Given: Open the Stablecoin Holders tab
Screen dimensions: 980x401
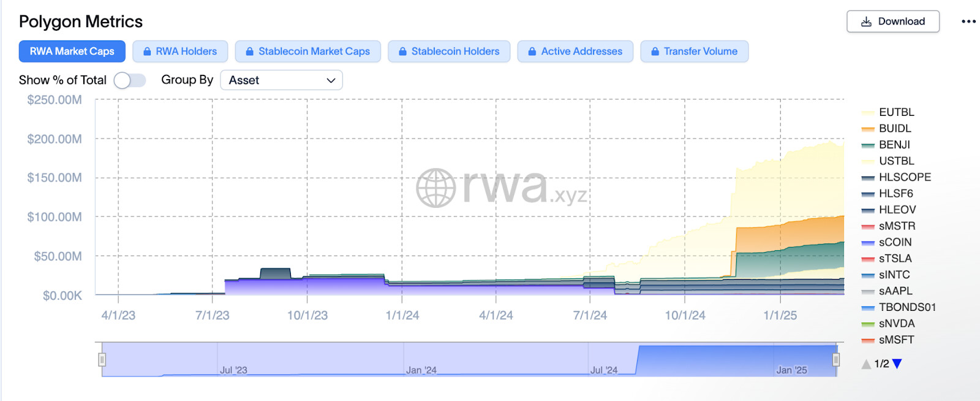Looking at the screenshot, I should point(449,52).
